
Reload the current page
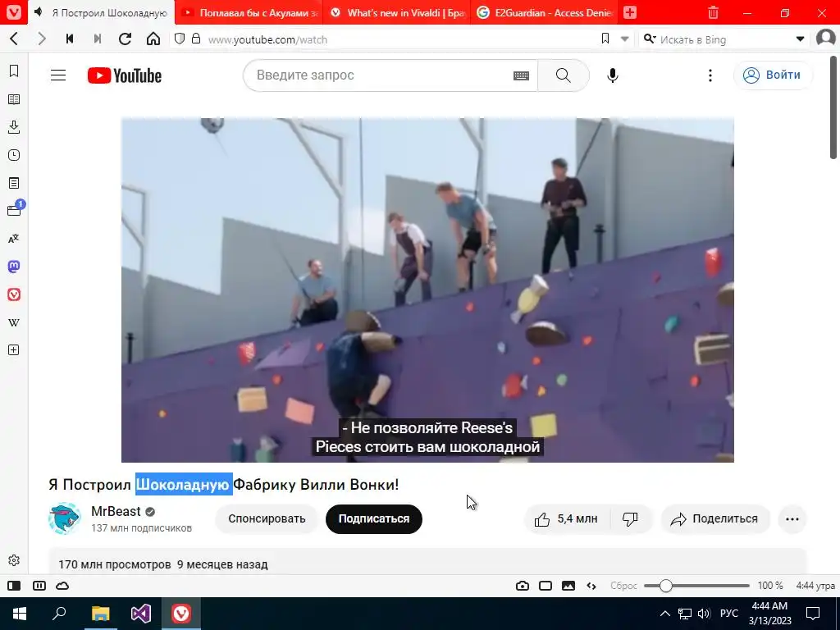tap(126, 39)
